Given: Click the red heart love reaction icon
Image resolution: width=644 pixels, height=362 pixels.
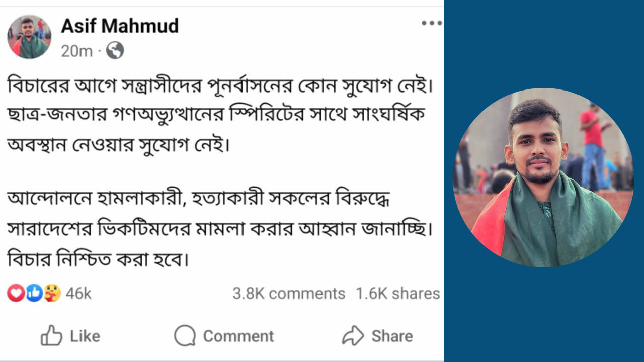Looking at the screenshot, I should 16,293.
